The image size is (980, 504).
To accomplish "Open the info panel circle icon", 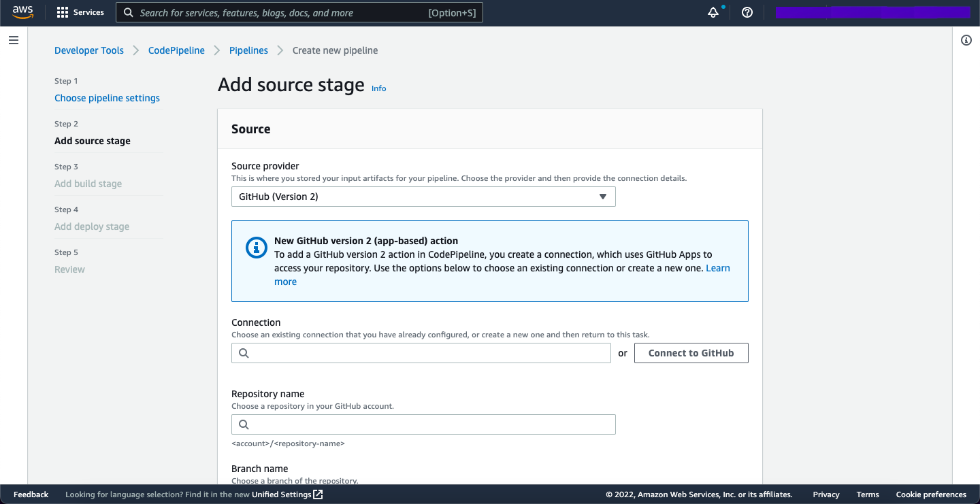I will [966, 40].
